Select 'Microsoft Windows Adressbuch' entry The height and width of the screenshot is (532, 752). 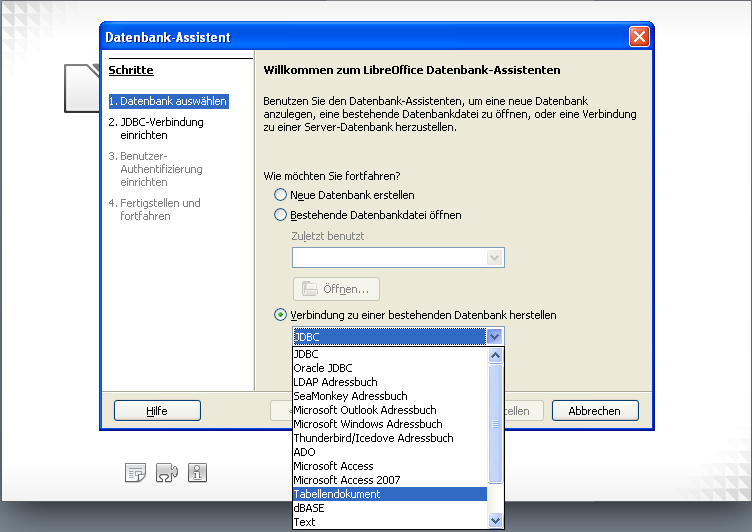tap(390, 424)
